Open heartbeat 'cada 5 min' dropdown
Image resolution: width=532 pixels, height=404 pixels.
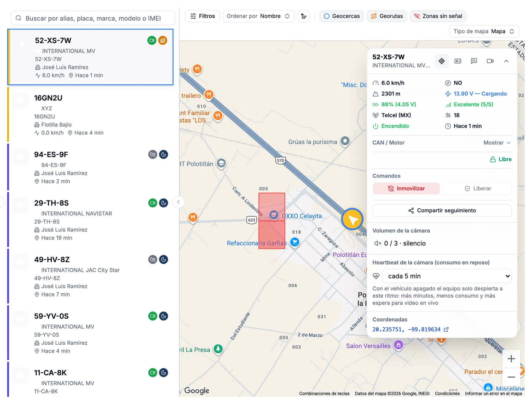click(447, 276)
